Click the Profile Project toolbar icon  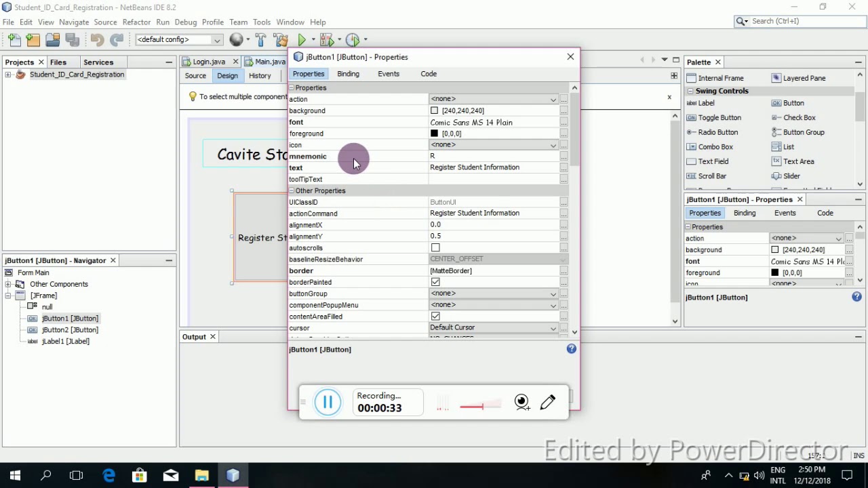(x=352, y=40)
